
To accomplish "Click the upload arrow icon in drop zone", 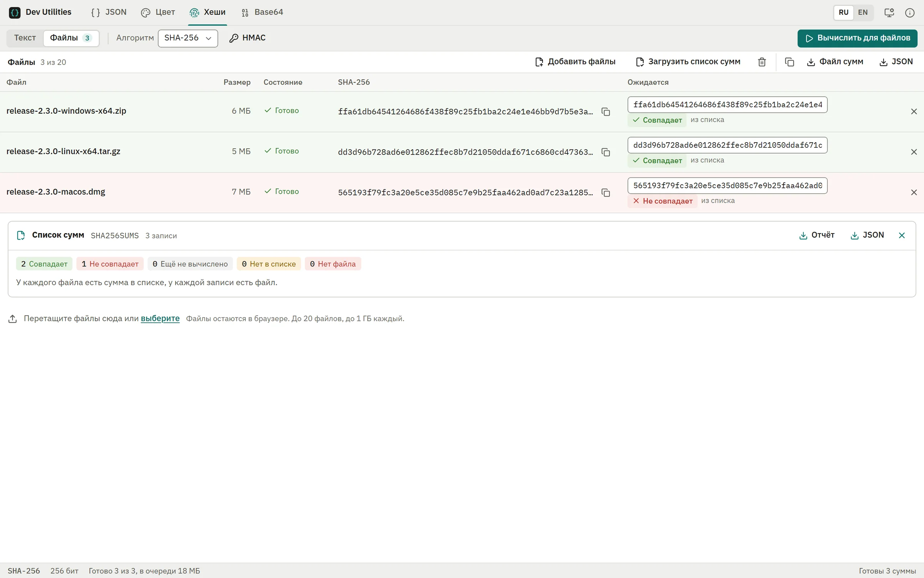I will (x=12, y=319).
